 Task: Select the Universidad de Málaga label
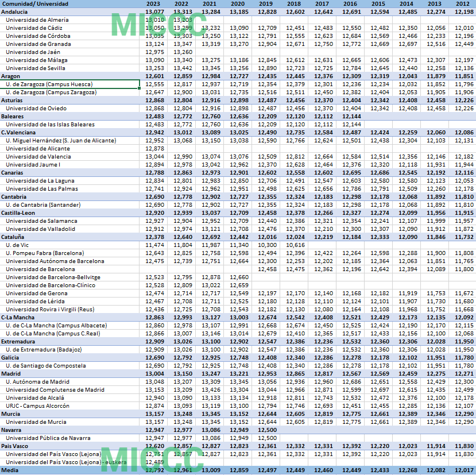pos(37,60)
